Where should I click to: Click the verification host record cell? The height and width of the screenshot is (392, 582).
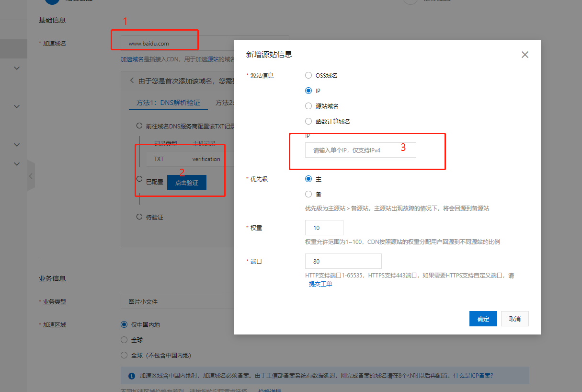click(x=206, y=159)
